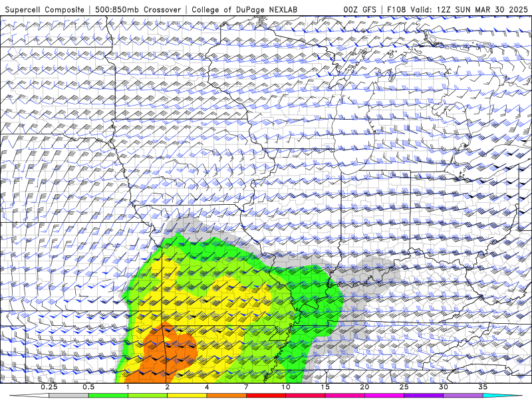Image resolution: width=532 pixels, height=399 pixels.
Task: Click the color scale label '25'
Action: (404, 387)
